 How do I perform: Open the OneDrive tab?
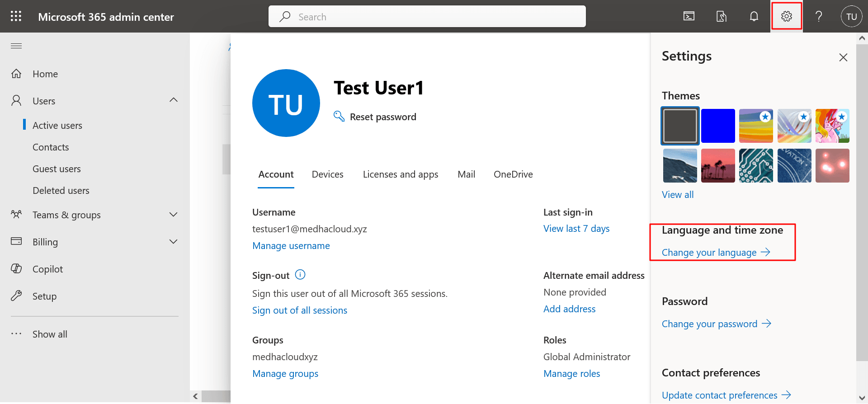point(513,174)
